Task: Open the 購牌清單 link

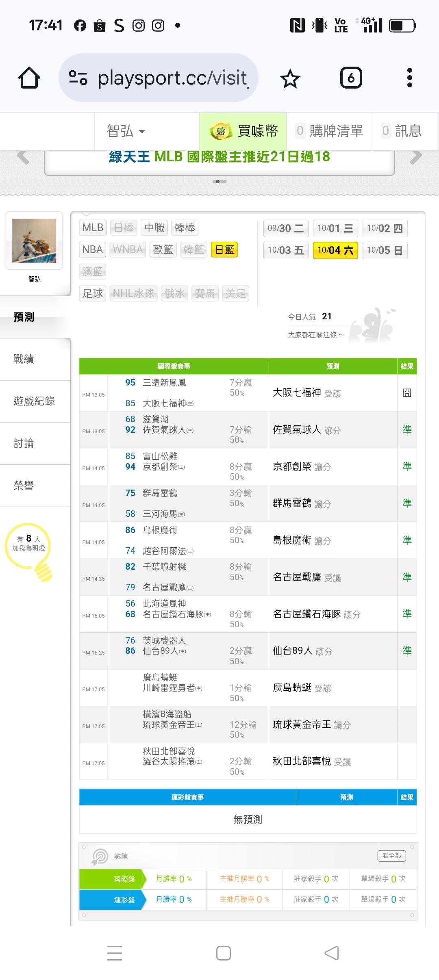Action: [329, 131]
